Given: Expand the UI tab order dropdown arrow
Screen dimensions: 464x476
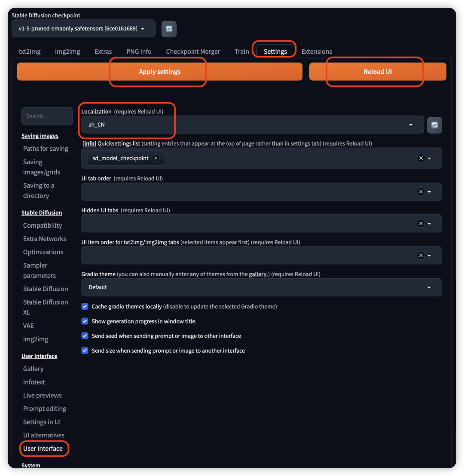Looking at the screenshot, I should (429, 192).
